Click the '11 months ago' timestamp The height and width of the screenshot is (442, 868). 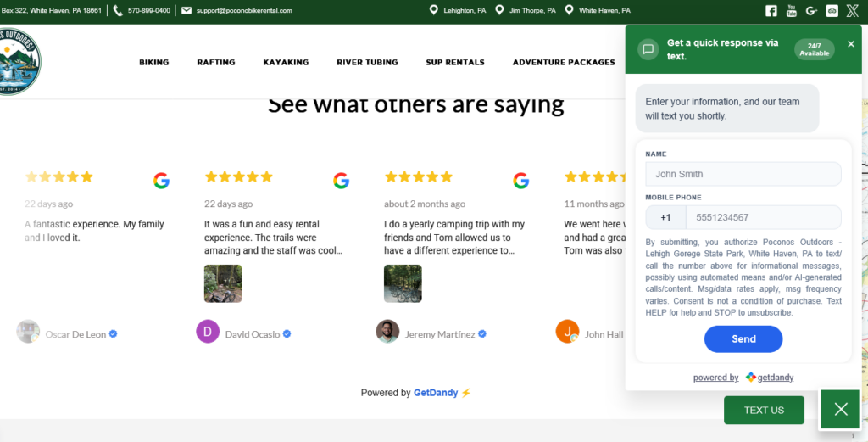click(594, 204)
